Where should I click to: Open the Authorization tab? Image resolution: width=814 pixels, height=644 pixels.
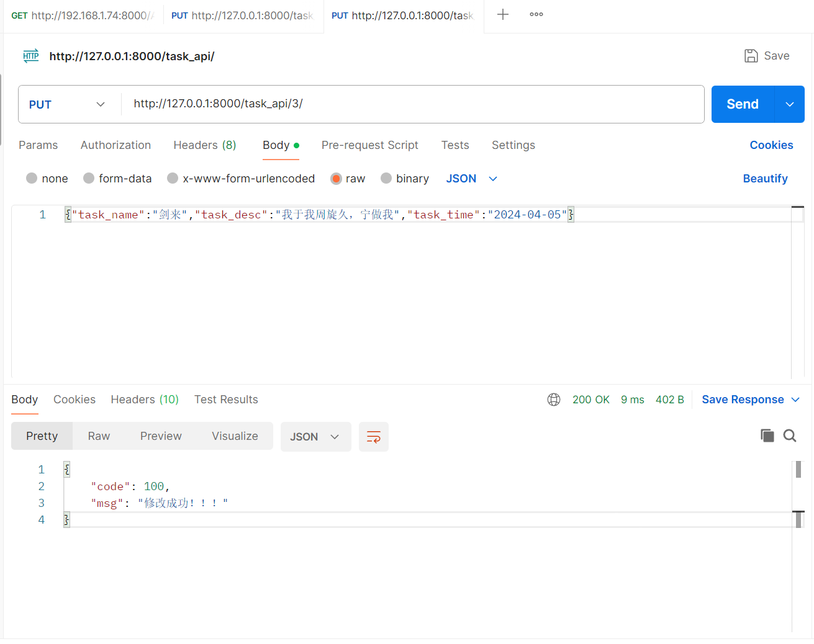115,145
